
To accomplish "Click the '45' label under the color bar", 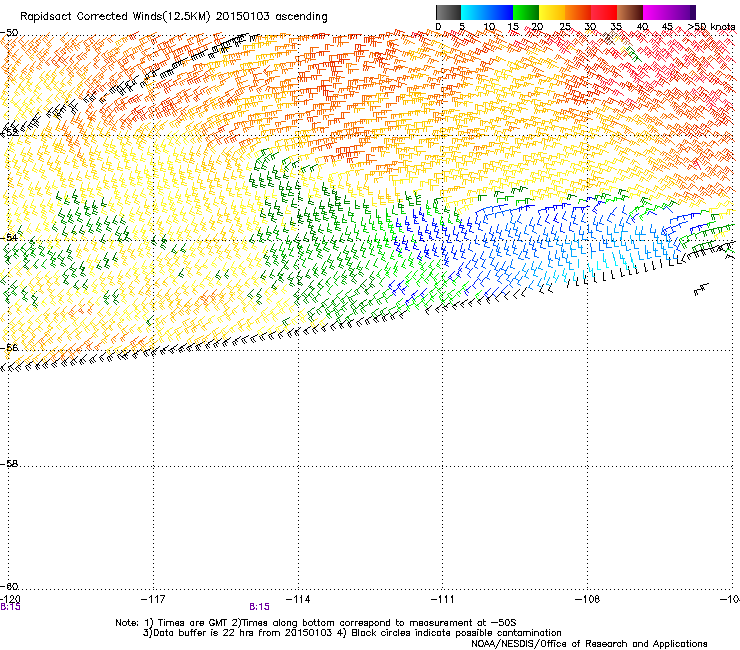I will tap(667, 27).
